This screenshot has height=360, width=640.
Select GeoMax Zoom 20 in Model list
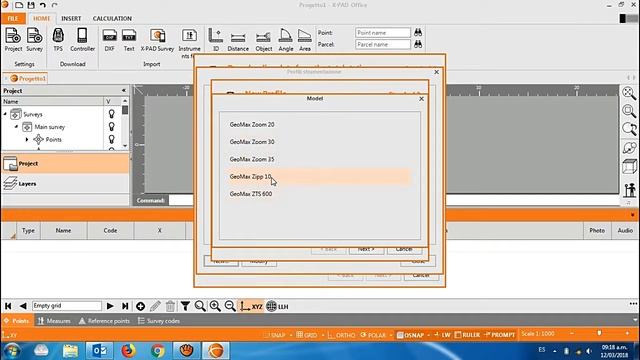(319, 124)
